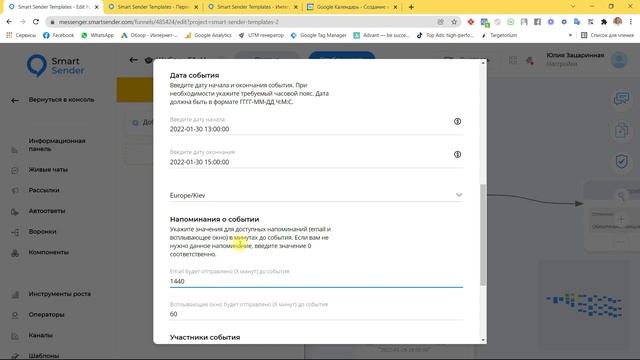
Task: Click the popup reminder minutes field 60
Action: [316, 314]
